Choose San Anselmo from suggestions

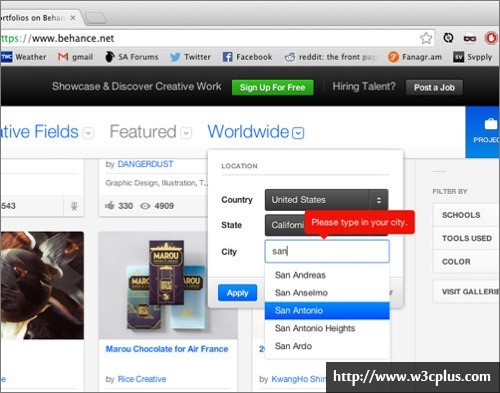coord(327,293)
